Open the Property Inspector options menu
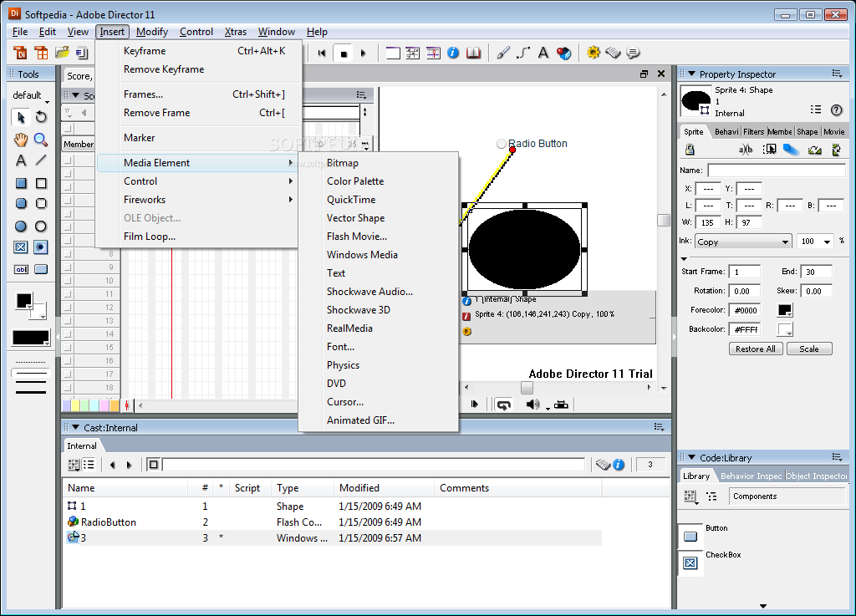The height and width of the screenshot is (616, 856). click(x=837, y=74)
